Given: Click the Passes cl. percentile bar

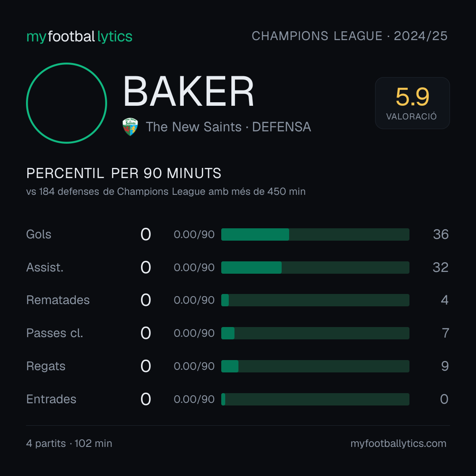Looking at the screenshot, I should 315,333.
